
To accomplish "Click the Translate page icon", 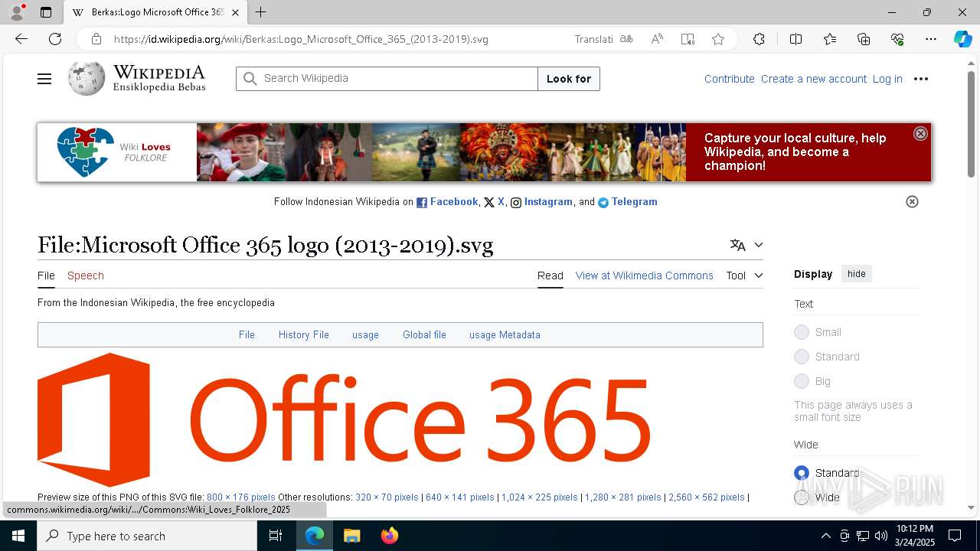I will pyautogui.click(x=626, y=39).
